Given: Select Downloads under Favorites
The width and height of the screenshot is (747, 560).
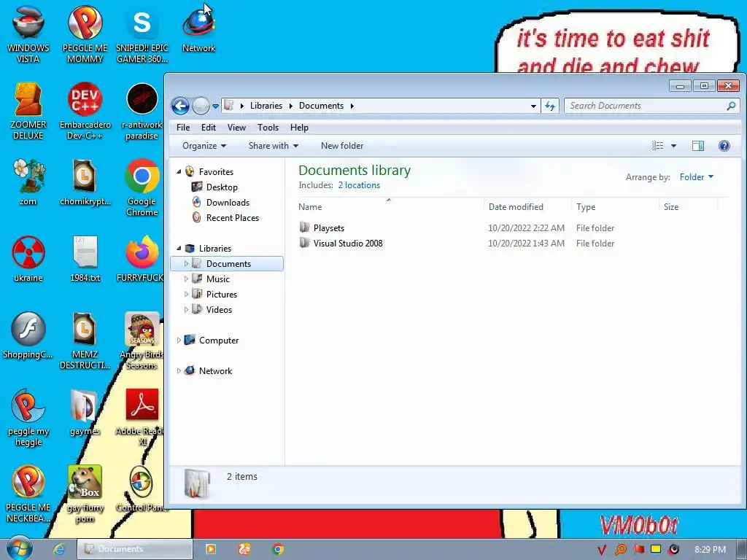Looking at the screenshot, I should pos(228,203).
